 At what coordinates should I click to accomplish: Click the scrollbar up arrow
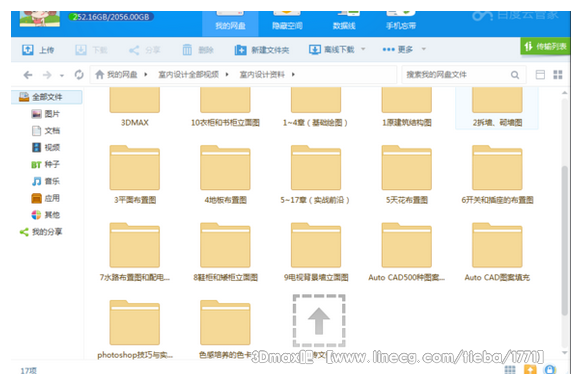(x=565, y=93)
